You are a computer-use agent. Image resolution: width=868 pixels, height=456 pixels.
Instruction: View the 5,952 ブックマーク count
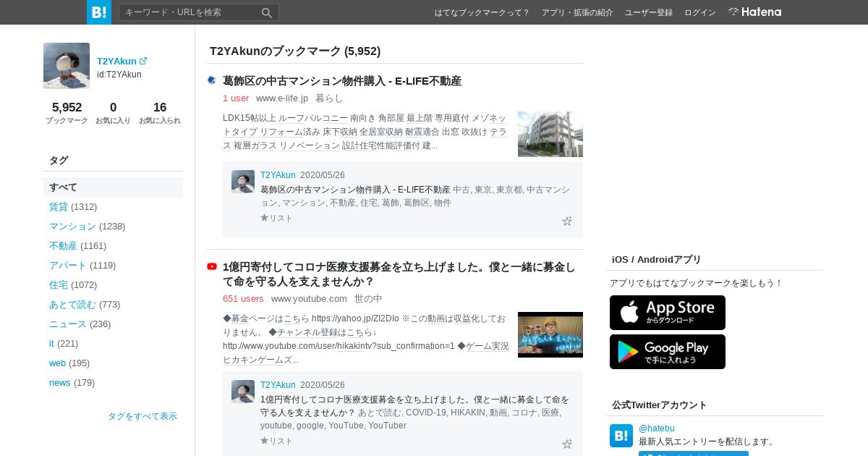click(x=67, y=113)
